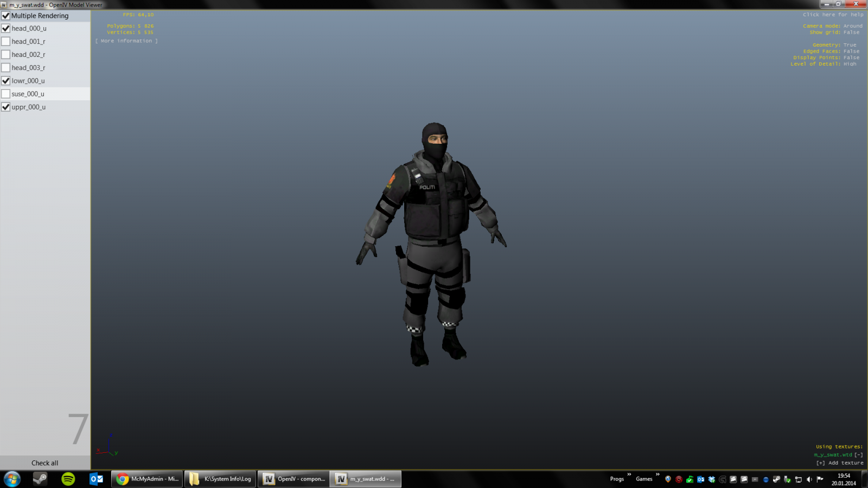This screenshot has height=488, width=868.
Task: Open the Steam taskbar shortcut
Action: (40, 479)
